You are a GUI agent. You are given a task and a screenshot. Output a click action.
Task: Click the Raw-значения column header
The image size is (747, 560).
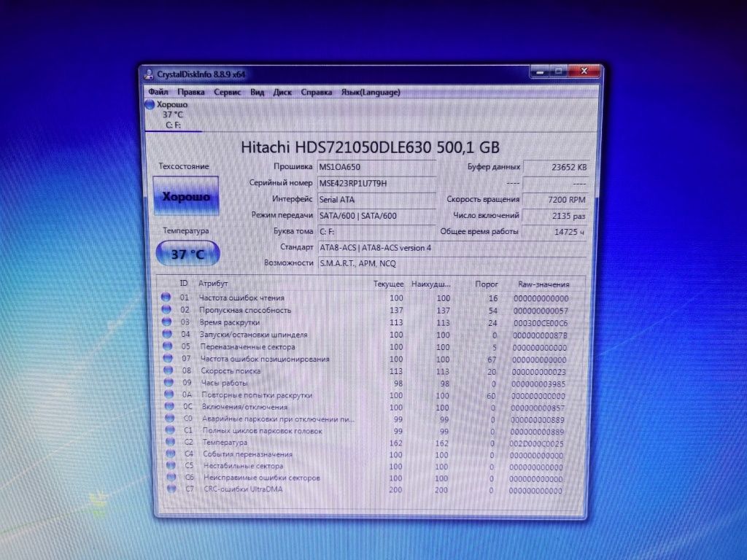click(x=543, y=284)
